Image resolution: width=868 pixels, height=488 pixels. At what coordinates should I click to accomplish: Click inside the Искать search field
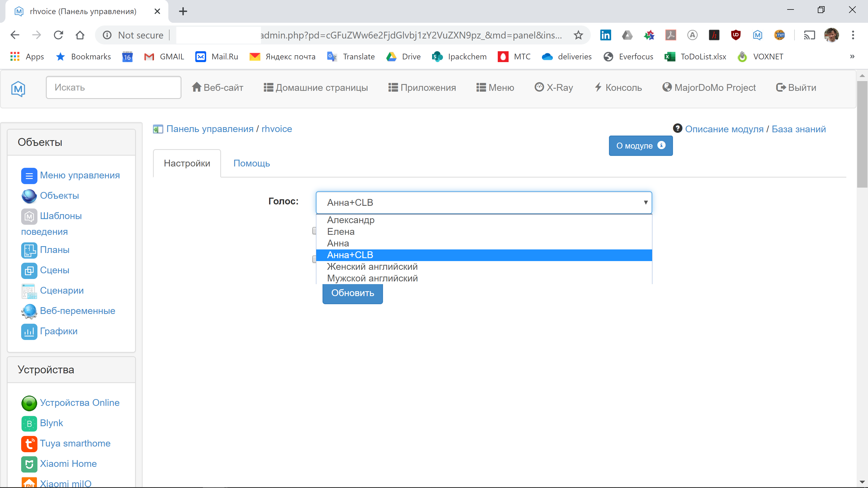tap(113, 87)
